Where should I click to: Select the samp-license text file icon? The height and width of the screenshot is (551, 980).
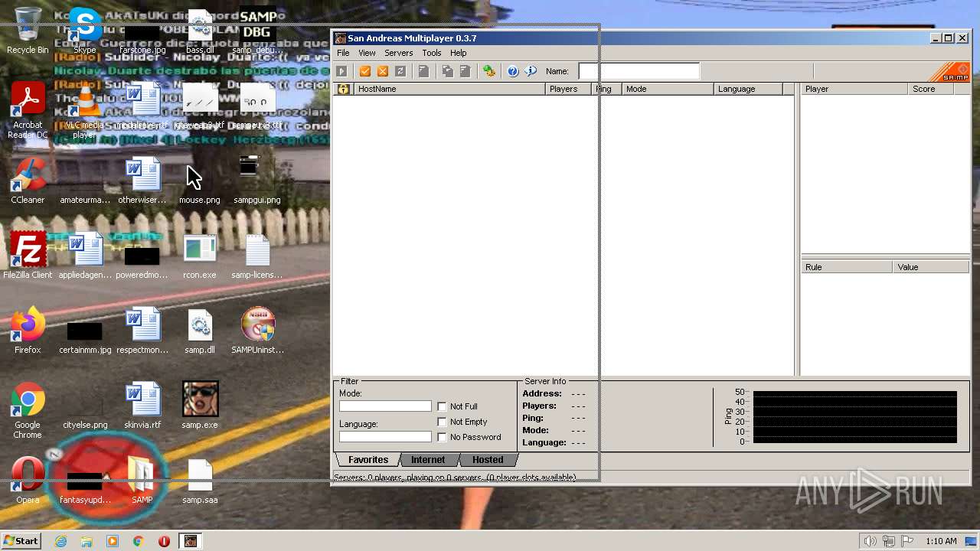[257, 256]
